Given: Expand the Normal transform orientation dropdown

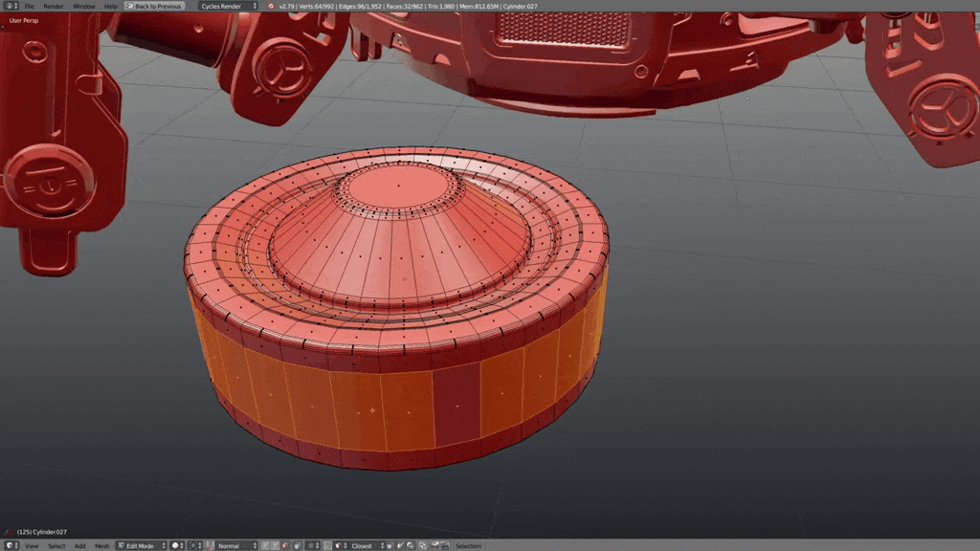Looking at the screenshot, I should click(x=234, y=545).
